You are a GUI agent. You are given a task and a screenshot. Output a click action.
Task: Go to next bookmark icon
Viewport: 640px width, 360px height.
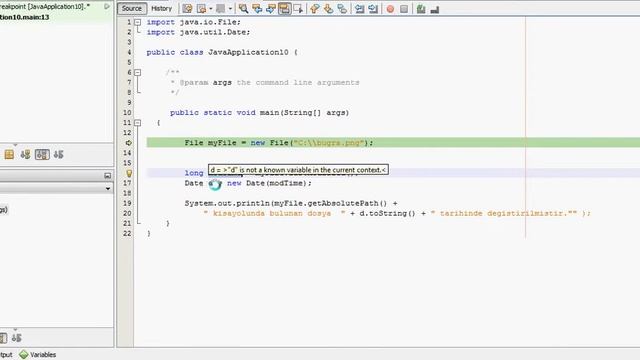[329, 9]
